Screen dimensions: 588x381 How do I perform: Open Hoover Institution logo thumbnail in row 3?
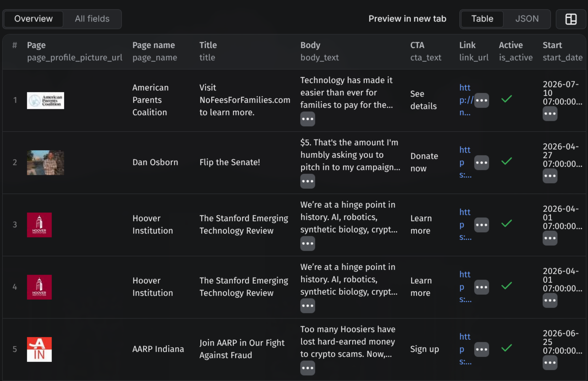click(39, 225)
